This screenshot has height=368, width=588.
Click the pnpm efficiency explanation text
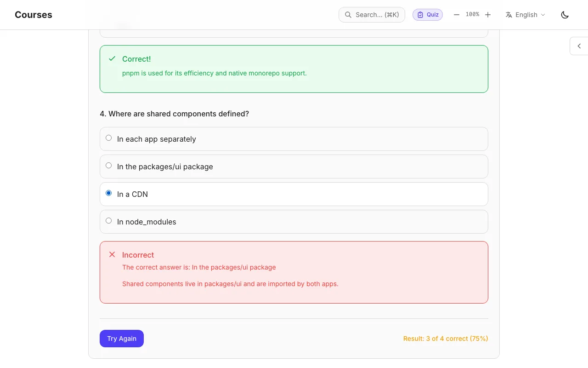click(x=215, y=73)
